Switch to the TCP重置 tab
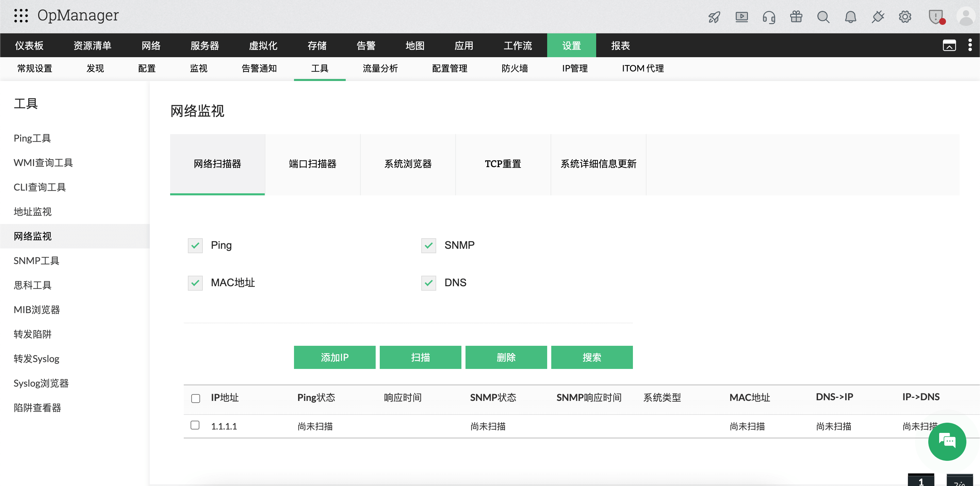This screenshot has width=980, height=486. coord(503,164)
